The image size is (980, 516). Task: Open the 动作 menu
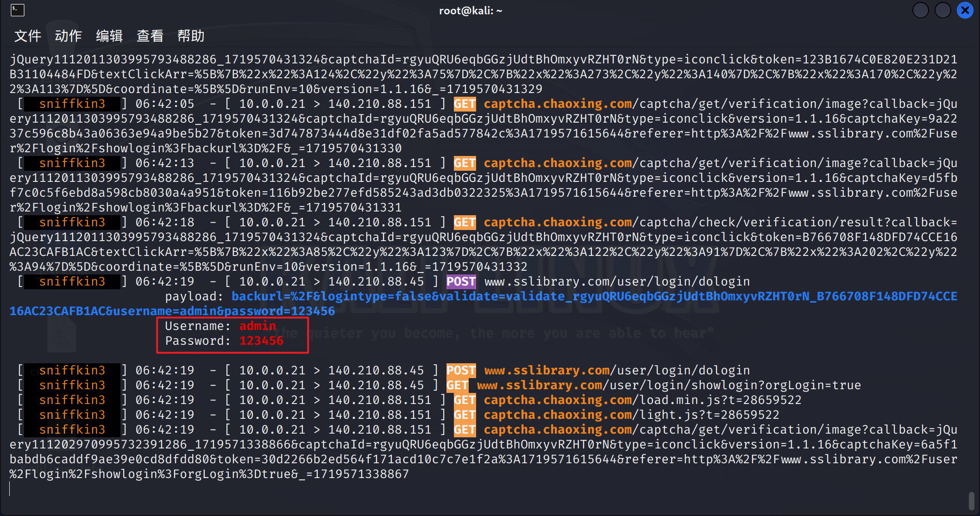(x=69, y=36)
